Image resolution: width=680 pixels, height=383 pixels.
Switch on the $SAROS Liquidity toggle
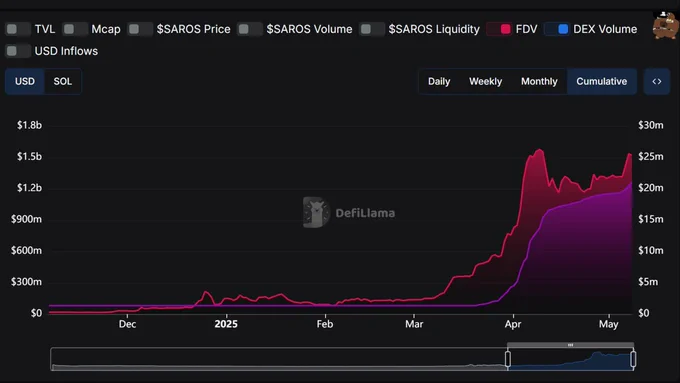372,29
